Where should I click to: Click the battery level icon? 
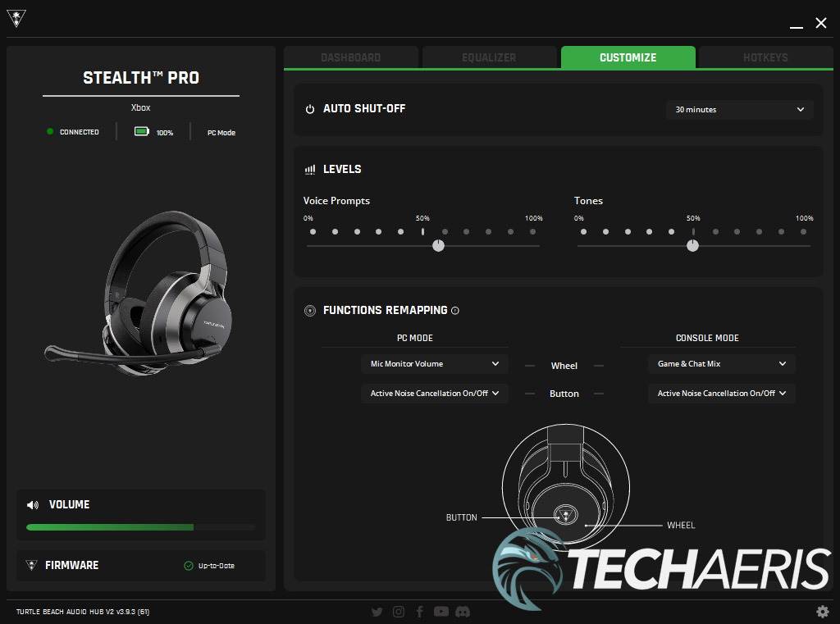(141, 132)
